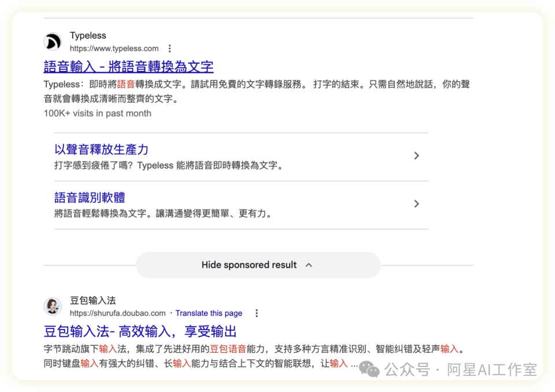This screenshot has height=392, width=555.
Task: Expand chevron on 語音識別軟體 row
Action: click(x=417, y=204)
